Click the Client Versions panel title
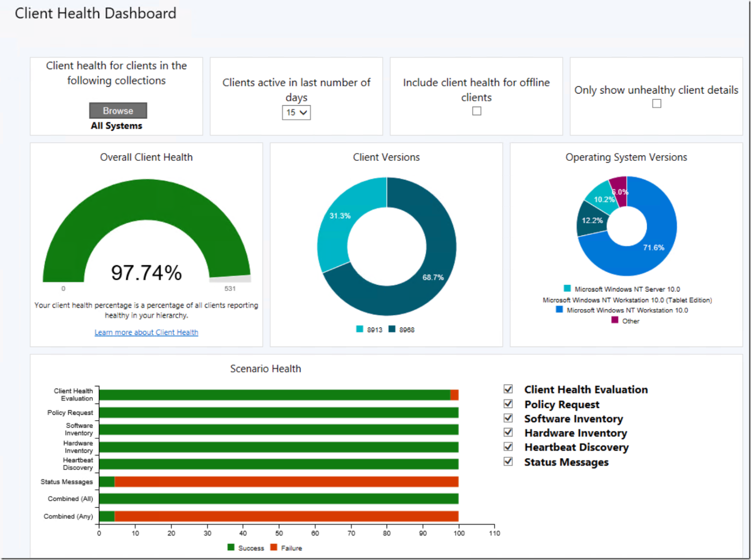The width and height of the screenshot is (751, 560). click(386, 157)
